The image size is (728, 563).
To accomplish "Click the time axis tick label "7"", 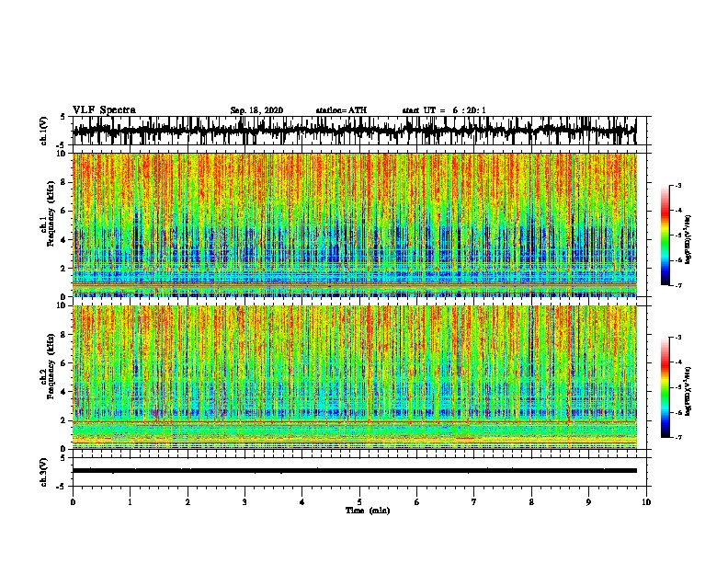I will [x=474, y=502].
